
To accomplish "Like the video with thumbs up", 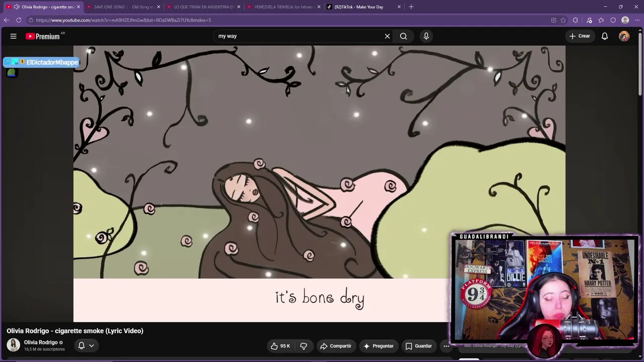I will pos(280,346).
